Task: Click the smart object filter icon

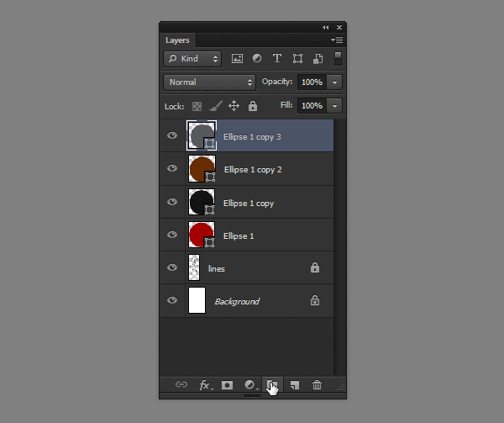Action: coord(318,59)
